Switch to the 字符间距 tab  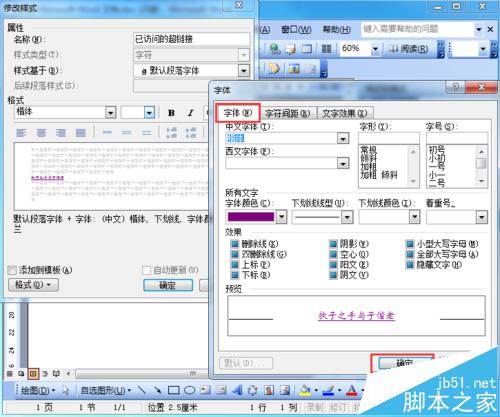(287, 113)
